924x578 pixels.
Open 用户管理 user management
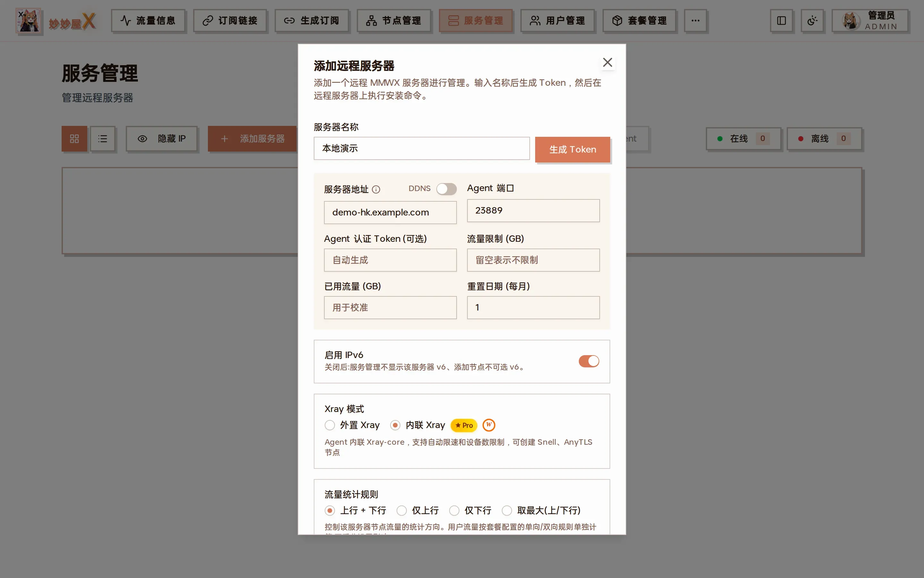[x=558, y=21]
